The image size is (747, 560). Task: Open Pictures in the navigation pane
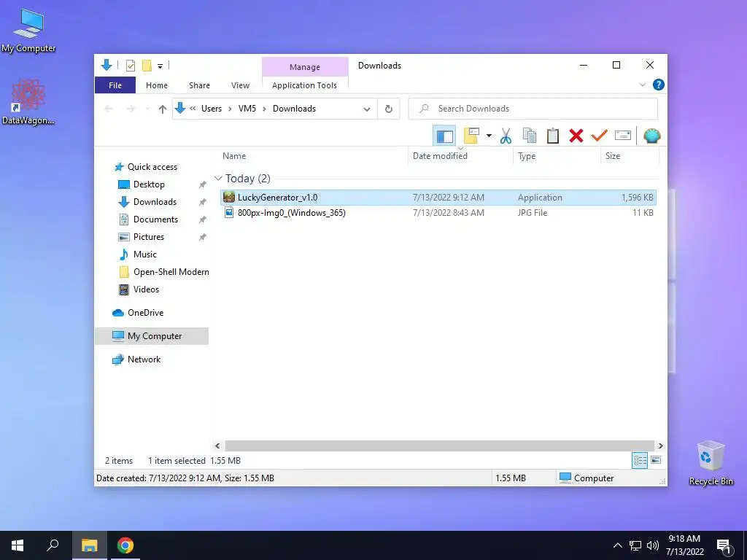pyautogui.click(x=149, y=237)
